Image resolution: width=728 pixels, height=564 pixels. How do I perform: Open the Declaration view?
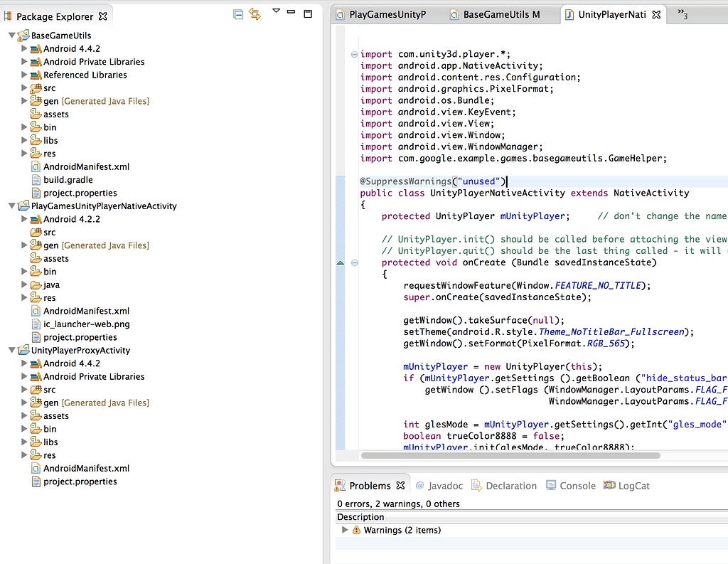click(x=510, y=485)
